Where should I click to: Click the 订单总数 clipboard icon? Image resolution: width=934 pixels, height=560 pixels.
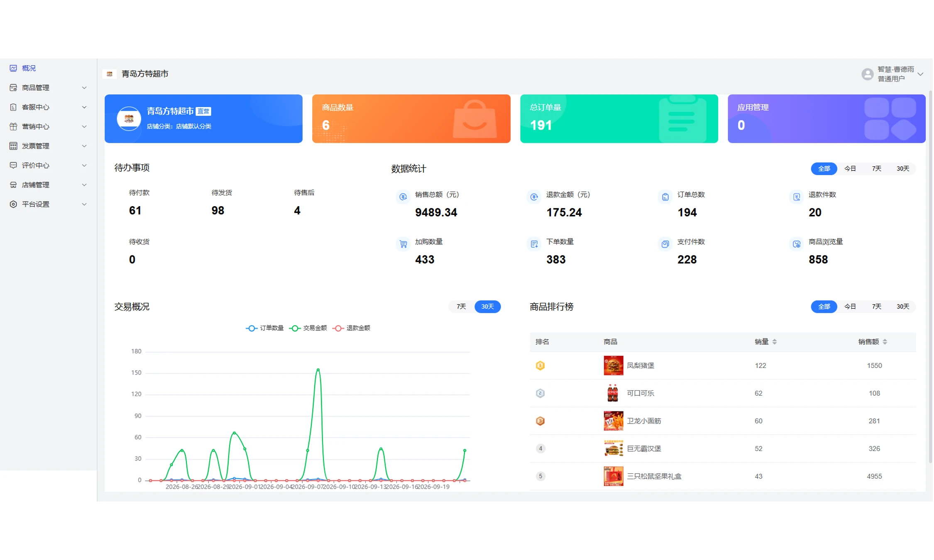coord(665,197)
